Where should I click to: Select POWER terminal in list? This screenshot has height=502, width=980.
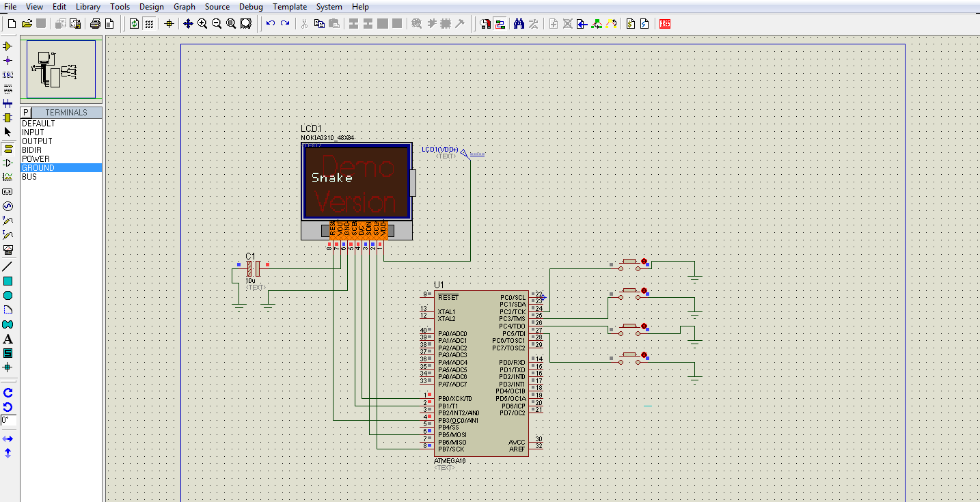62,159
